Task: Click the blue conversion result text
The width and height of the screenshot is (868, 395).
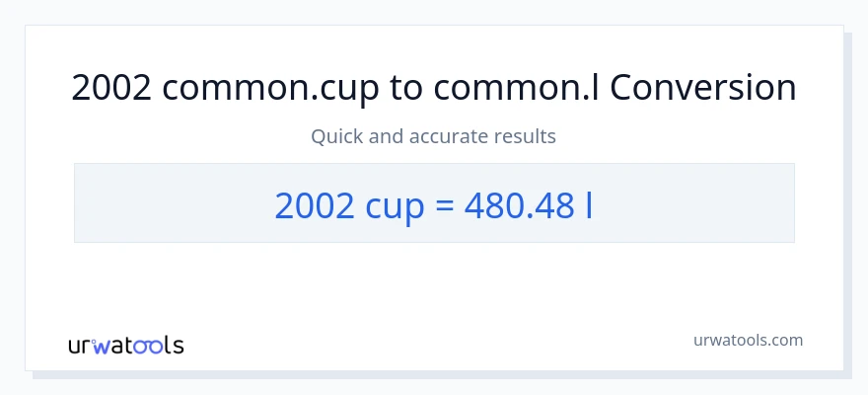Action: point(434,204)
